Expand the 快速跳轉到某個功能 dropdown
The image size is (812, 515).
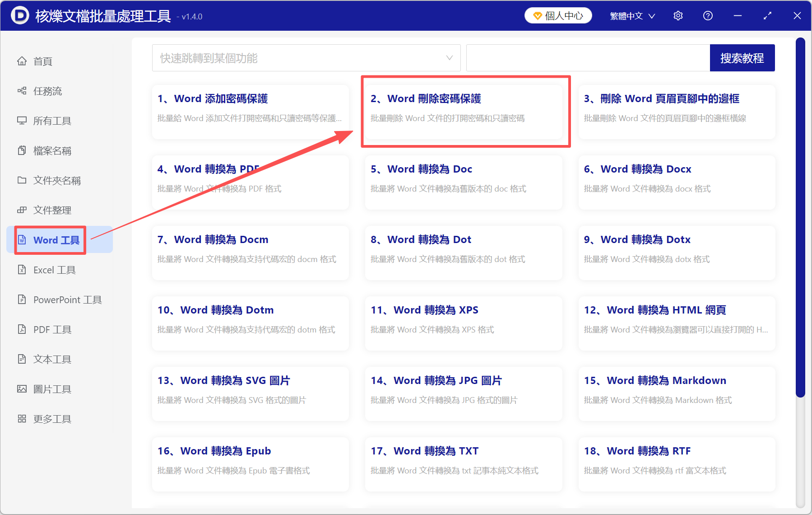306,58
